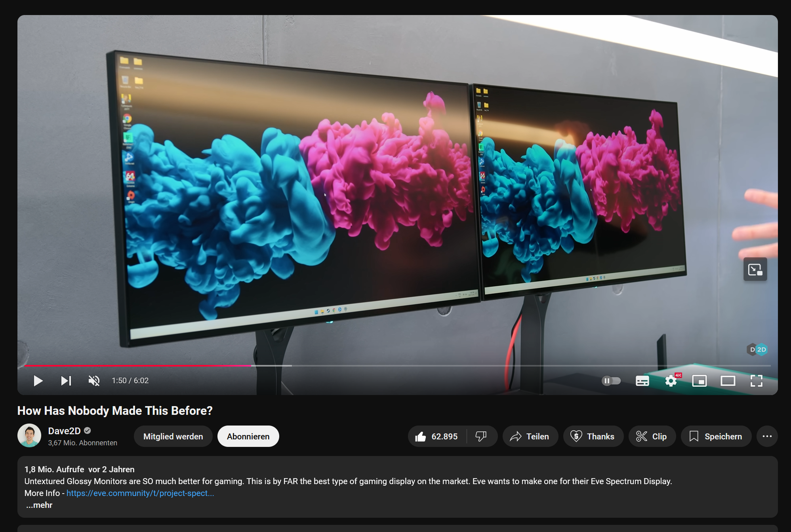Open the Teilen share dialog

(530, 436)
